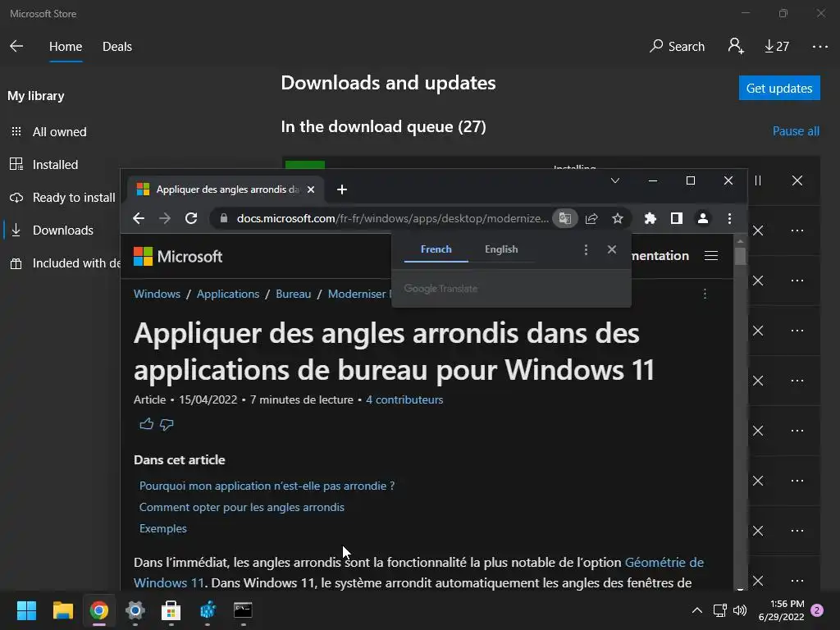Screen dimensions: 840x630
Task: Toggle Chrome side panel icon
Action: click(x=677, y=218)
